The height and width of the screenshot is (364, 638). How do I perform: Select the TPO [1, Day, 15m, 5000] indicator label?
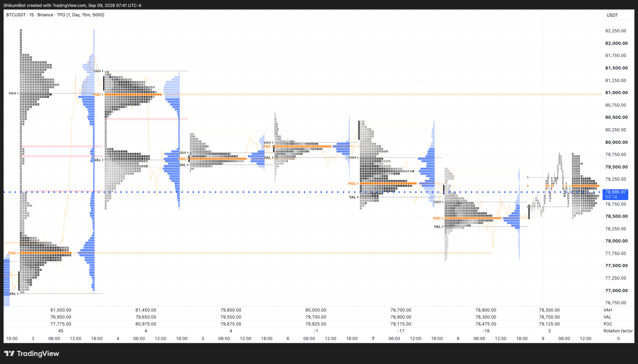(x=80, y=15)
